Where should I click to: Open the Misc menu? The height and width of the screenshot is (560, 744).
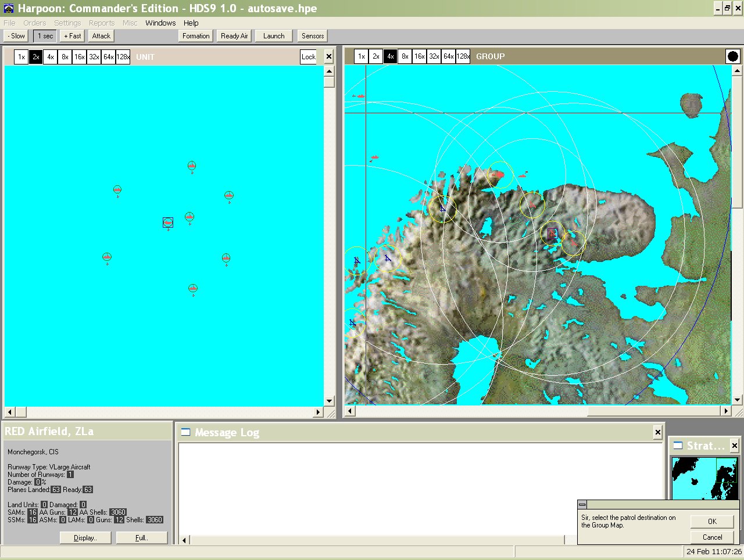click(x=130, y=23)
